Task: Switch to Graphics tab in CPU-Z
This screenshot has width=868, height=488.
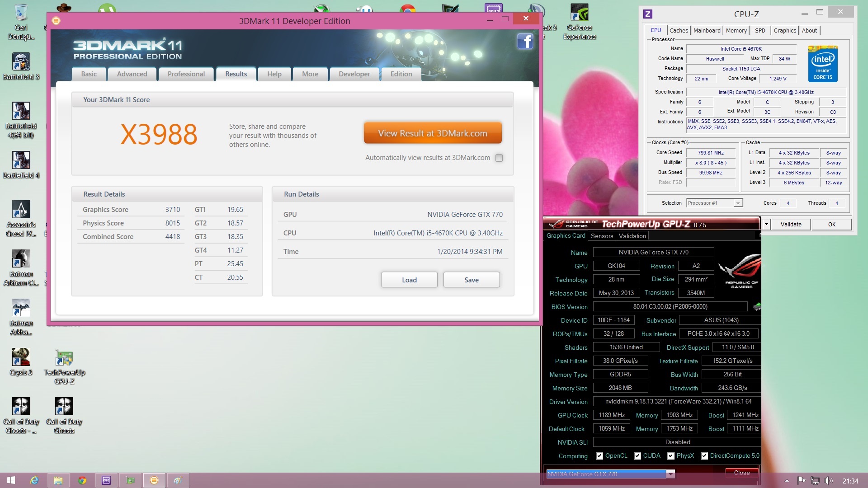Action: 785,30
